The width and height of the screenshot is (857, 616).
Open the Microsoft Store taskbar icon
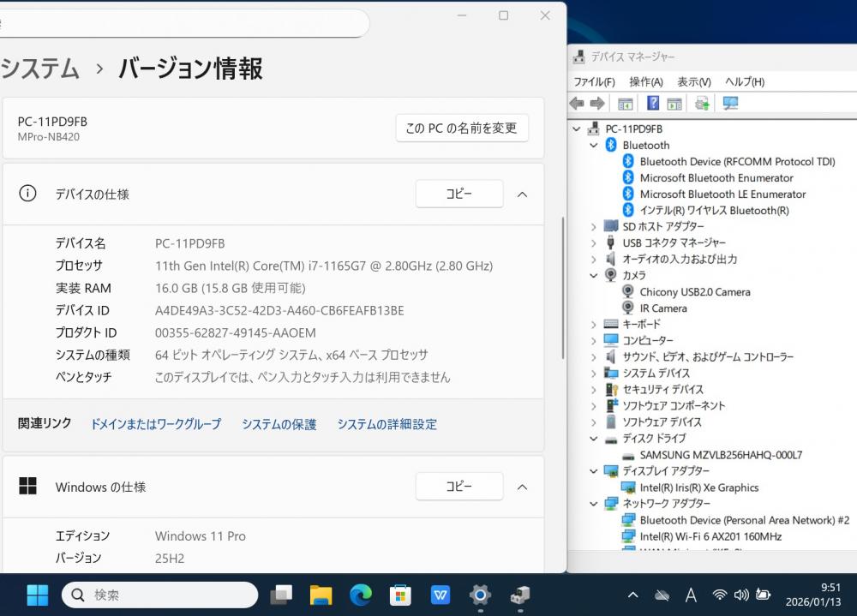point(400,595)
